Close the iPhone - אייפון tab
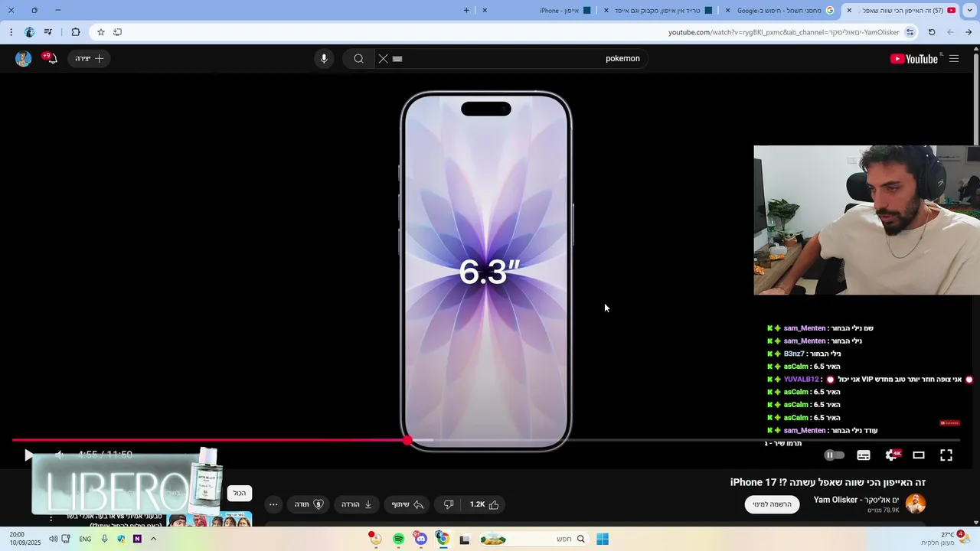 point(485,11)
